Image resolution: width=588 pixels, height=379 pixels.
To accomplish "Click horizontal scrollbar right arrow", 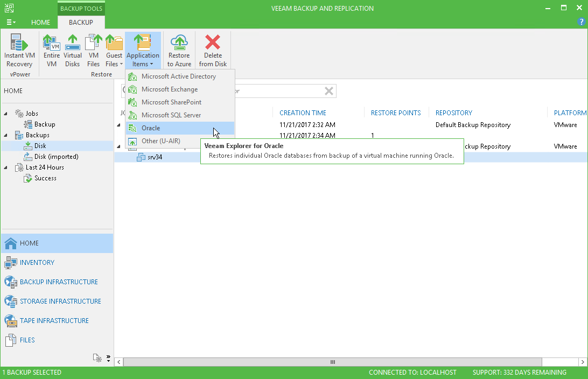I will (x=583, y=362).
